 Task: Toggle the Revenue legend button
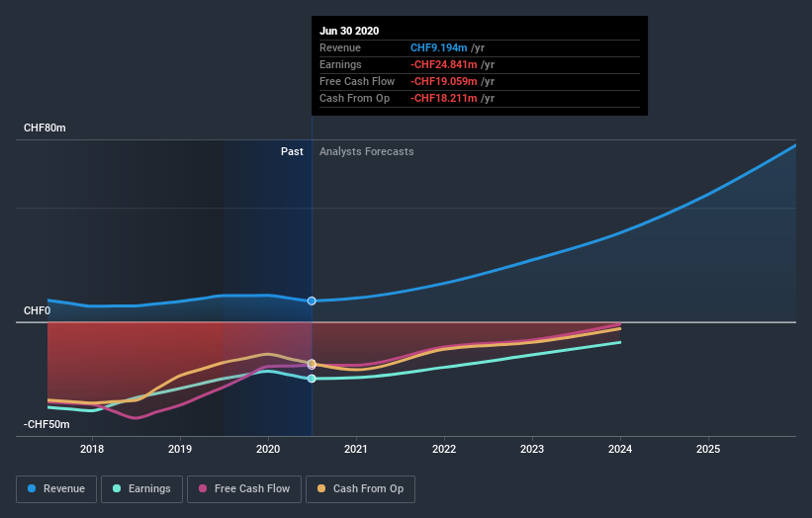coord(56,489)
